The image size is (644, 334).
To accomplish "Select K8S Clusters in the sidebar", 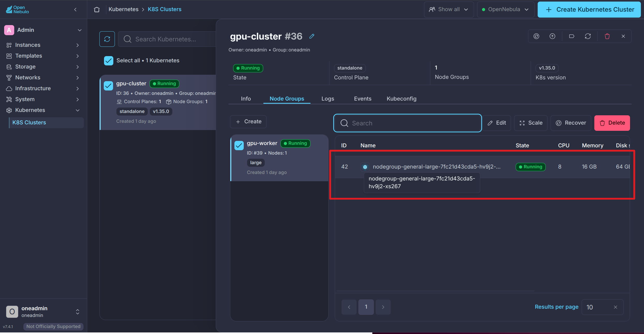I will pyautogui.click(x=47, y=123).
